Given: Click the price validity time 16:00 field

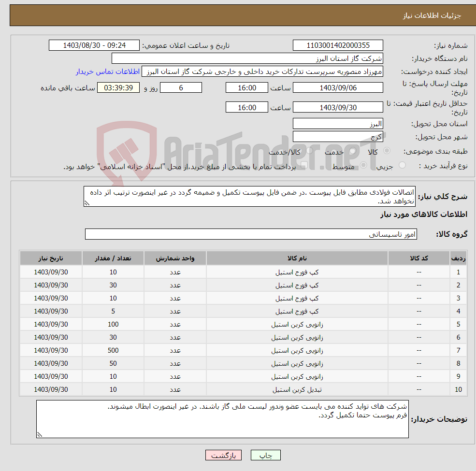Looking at the screenshot, I should (247, 107).
